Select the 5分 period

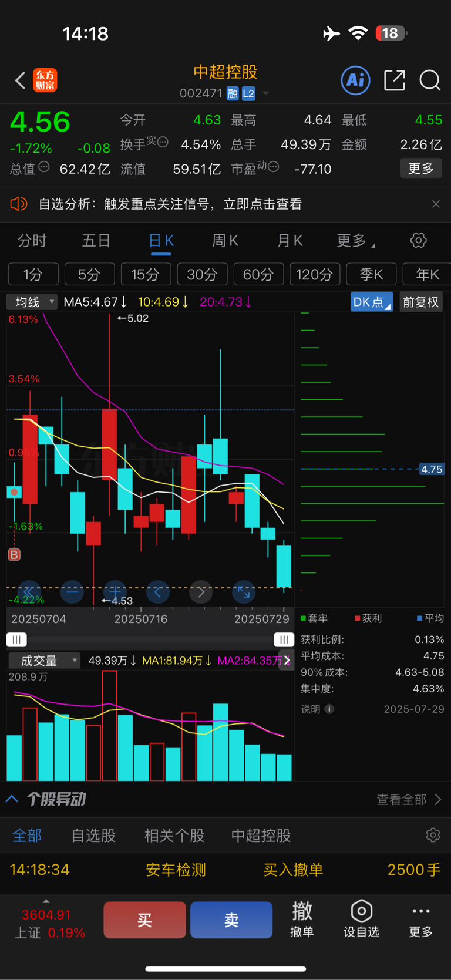(x=89, y=274)
